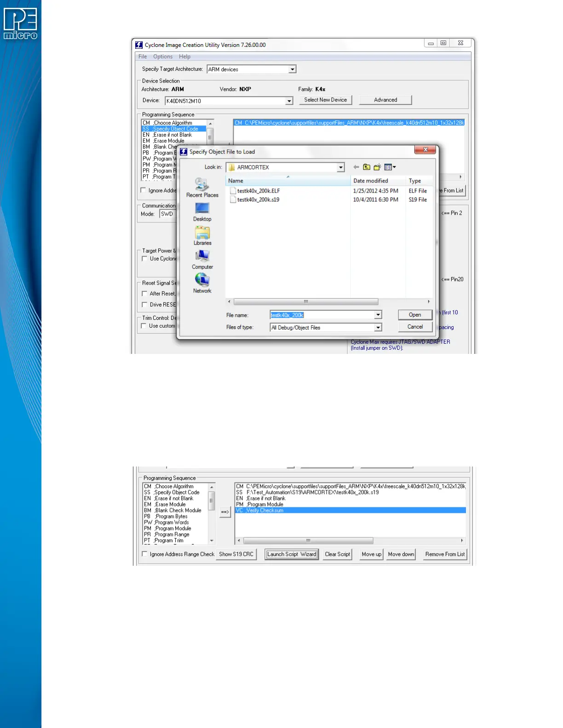Open the Files of type dropdown
563x728 pixels.
378,328
